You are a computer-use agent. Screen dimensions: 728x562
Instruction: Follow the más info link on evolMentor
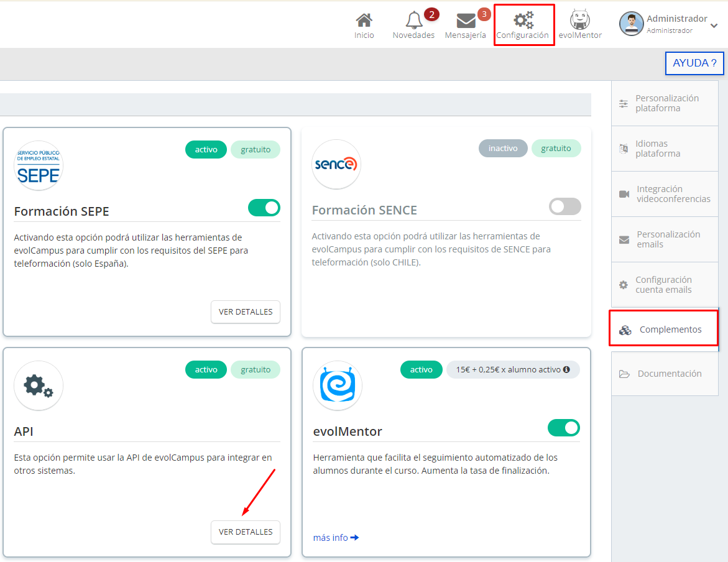point(336,537)
